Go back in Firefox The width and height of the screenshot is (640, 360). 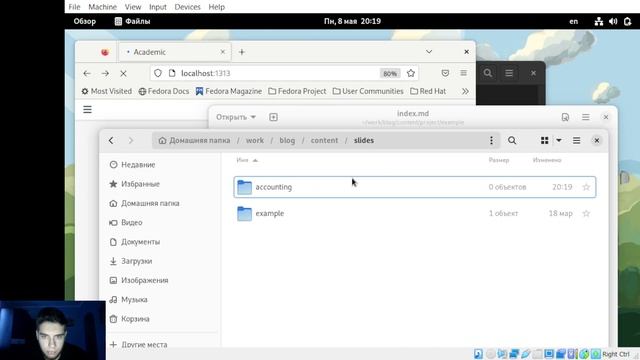(87, 73)
